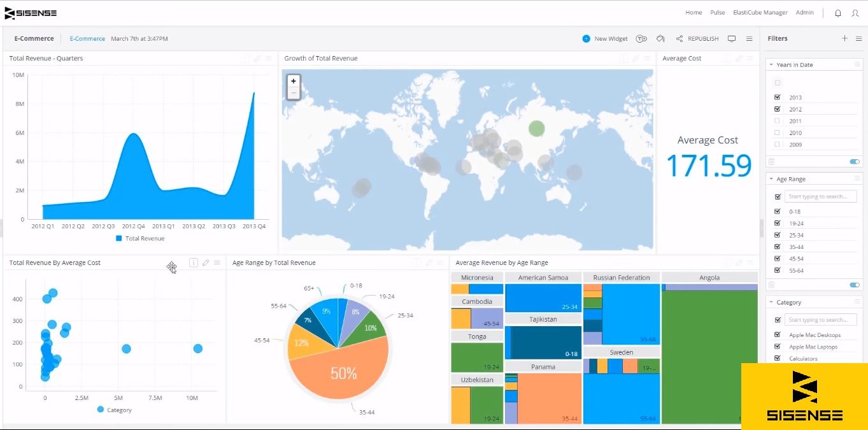Open the E-Commerce dashboard link
The height and width of the screenshot is (430, 868).
tap(87, 38)
